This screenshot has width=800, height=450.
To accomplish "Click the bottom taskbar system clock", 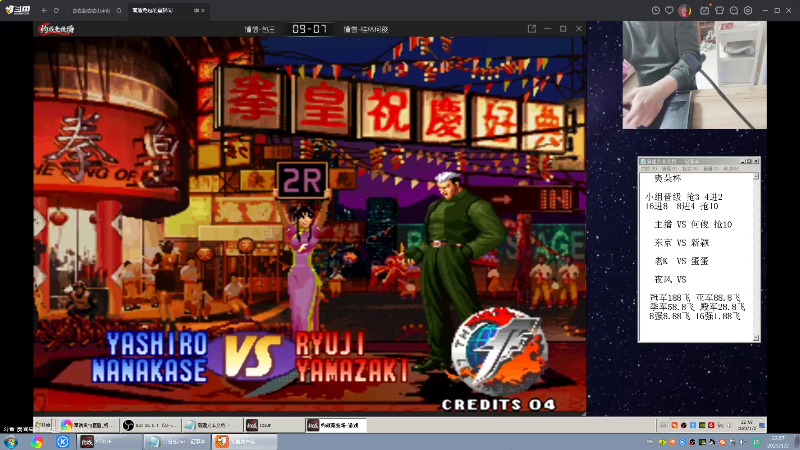I will coord(778,442).
